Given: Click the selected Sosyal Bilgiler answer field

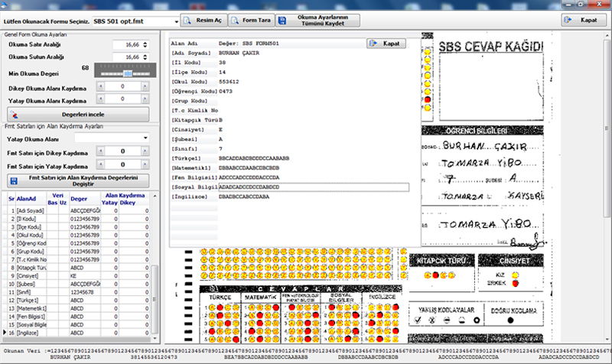Looking at the screenshot, I should (314, 187).
